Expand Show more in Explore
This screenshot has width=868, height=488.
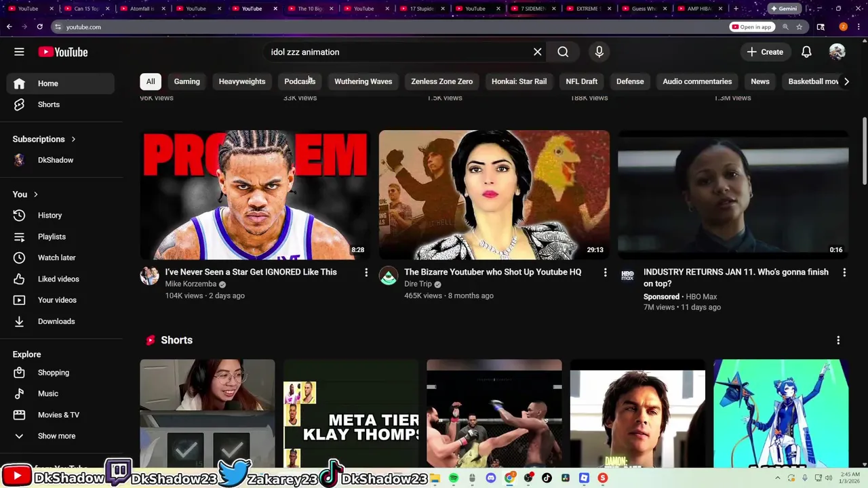pos(62,436)
